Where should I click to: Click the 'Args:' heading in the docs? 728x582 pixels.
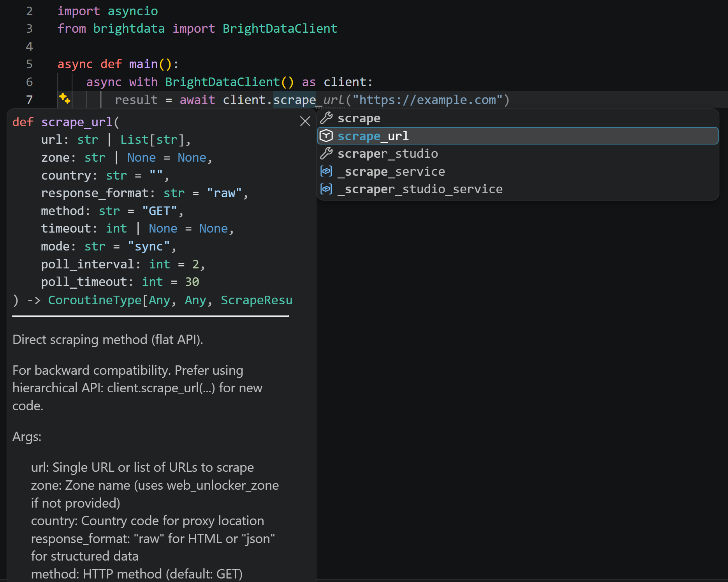(x=27, y=437)
